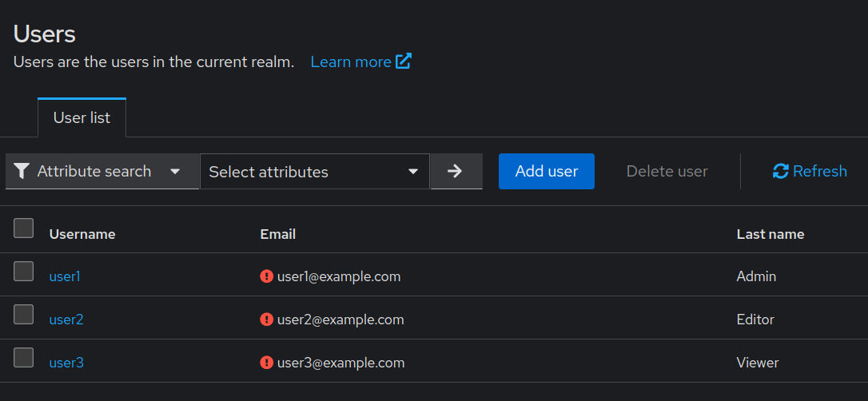The width and height of the screenshot is (868, 401).
Task: Click the red warning icon beside user1@example.com
Action: (x=267, y=276)
